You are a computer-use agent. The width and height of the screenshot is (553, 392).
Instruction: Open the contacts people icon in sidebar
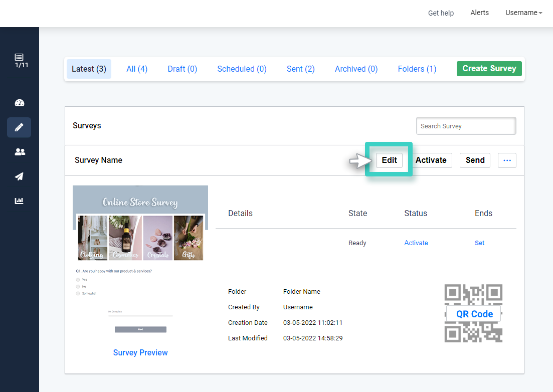(20, 152)
